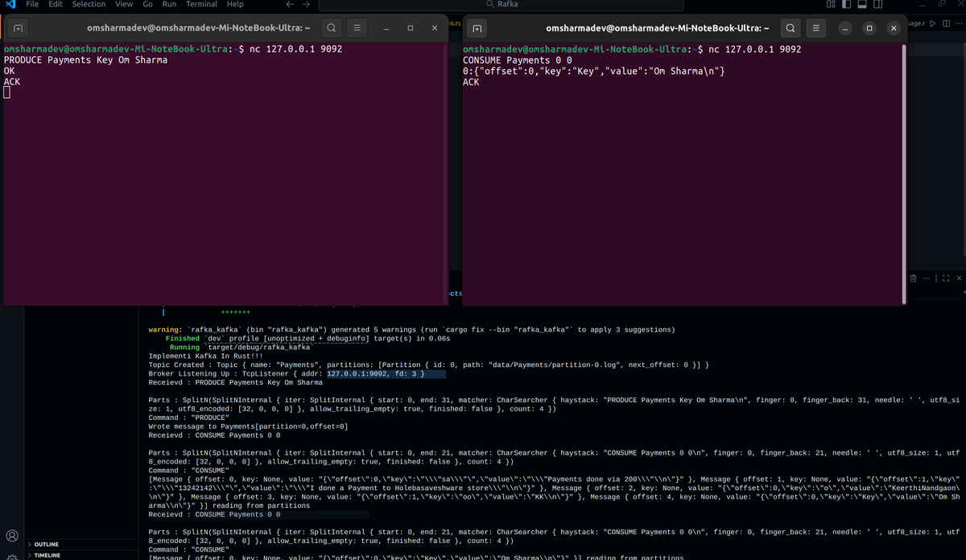Open hamburger menu of left terminal window
Viewport: 966px width, 560px height.
point(357,28)
